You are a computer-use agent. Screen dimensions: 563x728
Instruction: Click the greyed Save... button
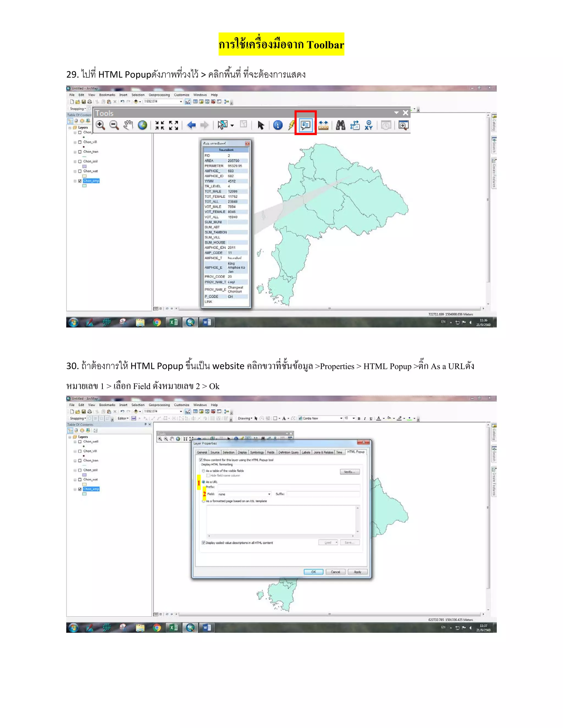350,543
